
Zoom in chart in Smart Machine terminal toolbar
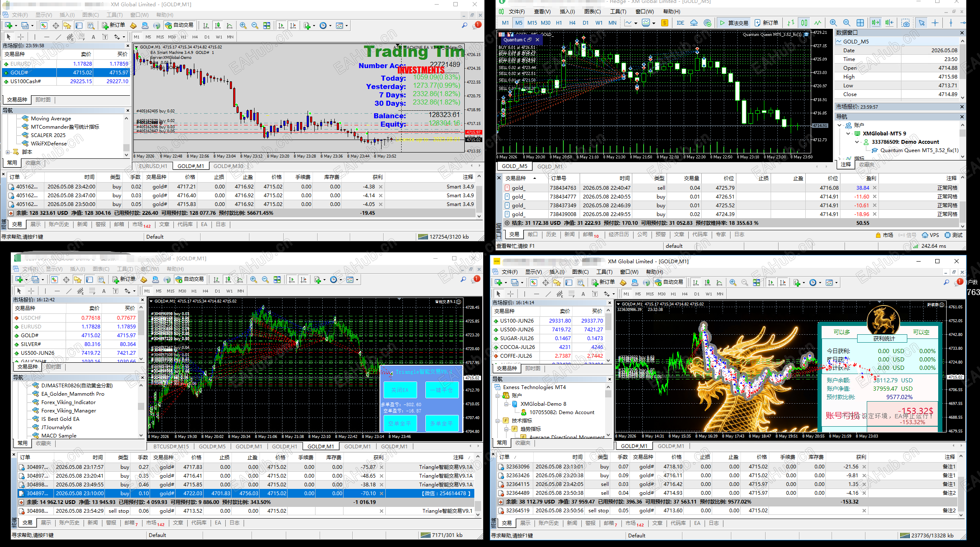(x=243, y=26)
